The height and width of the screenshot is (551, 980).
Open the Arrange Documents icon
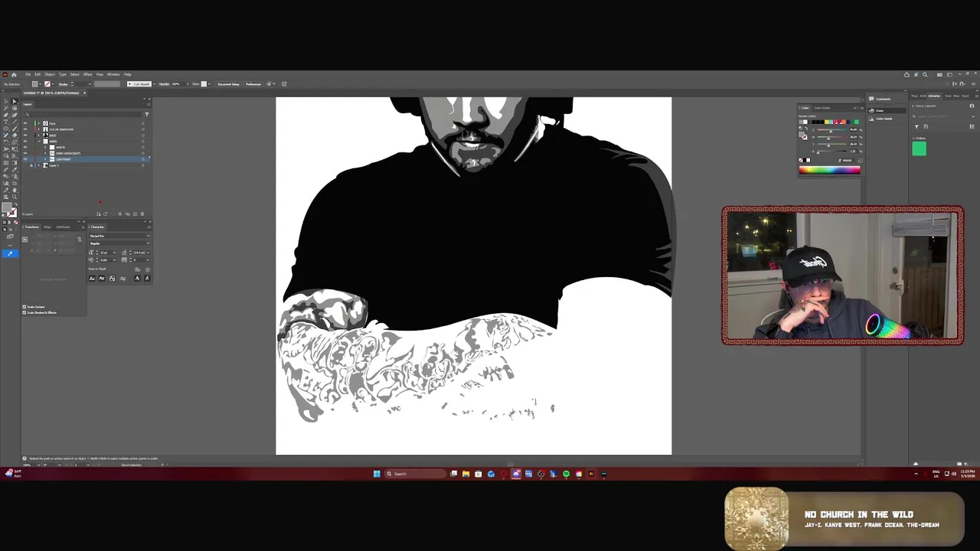[939, 75]
